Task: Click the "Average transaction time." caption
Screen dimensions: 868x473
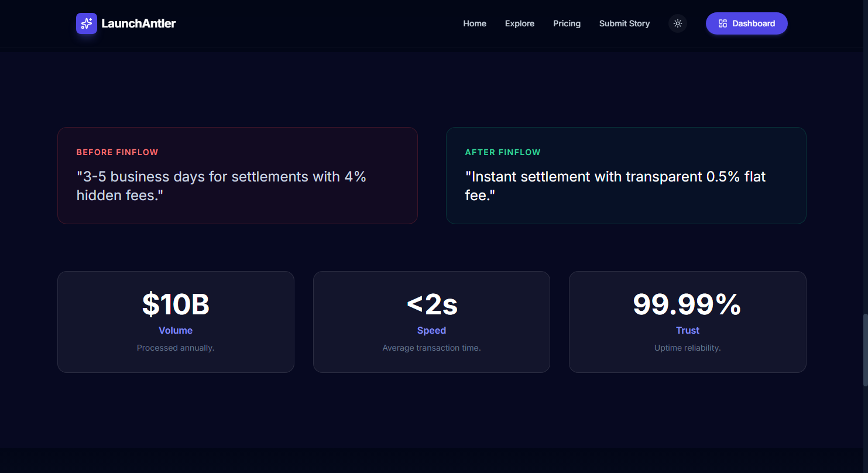Action: (432, 348)
